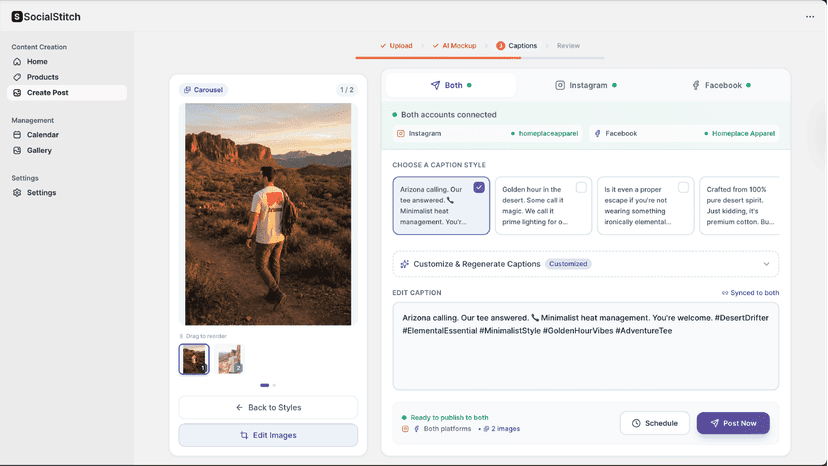Check the Golden hour caption checkbox
Image resolution: width=828 pixels, height=466 pixels.
point(581,188)
